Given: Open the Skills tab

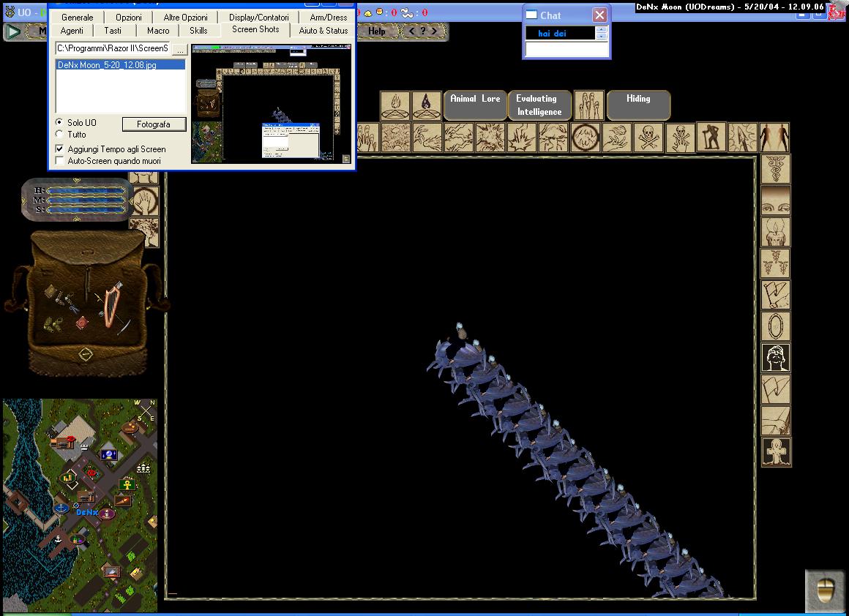Looking at the screenshot, I should pos(199,30).
